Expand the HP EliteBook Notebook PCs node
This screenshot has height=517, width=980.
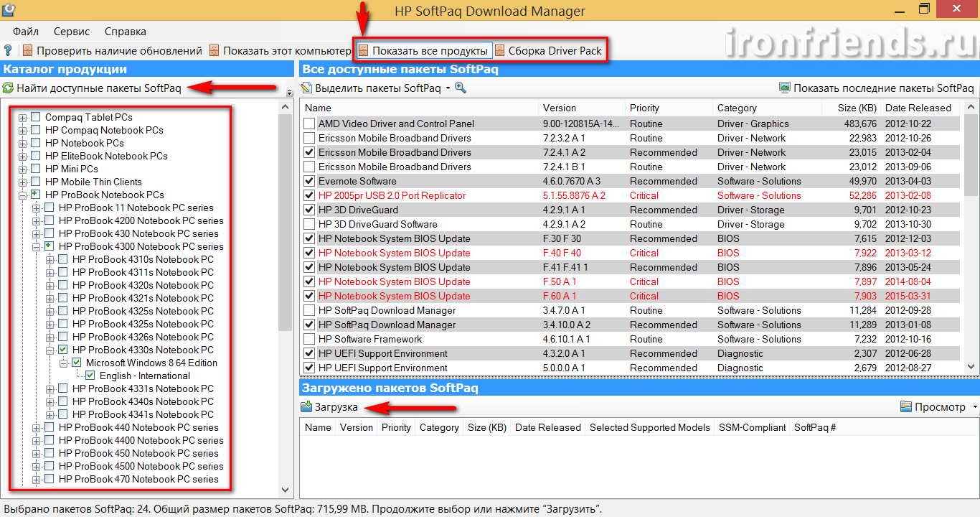(23, 156)
